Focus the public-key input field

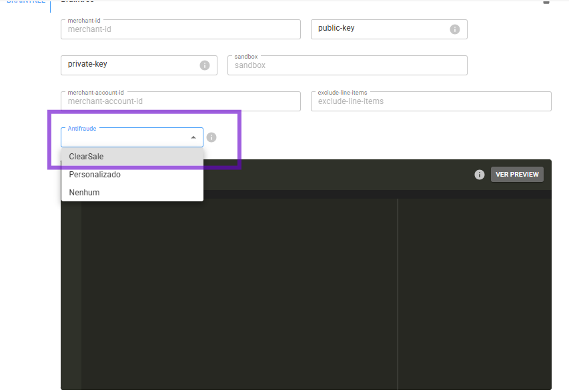pyautogui.click(x=389, y=29)
